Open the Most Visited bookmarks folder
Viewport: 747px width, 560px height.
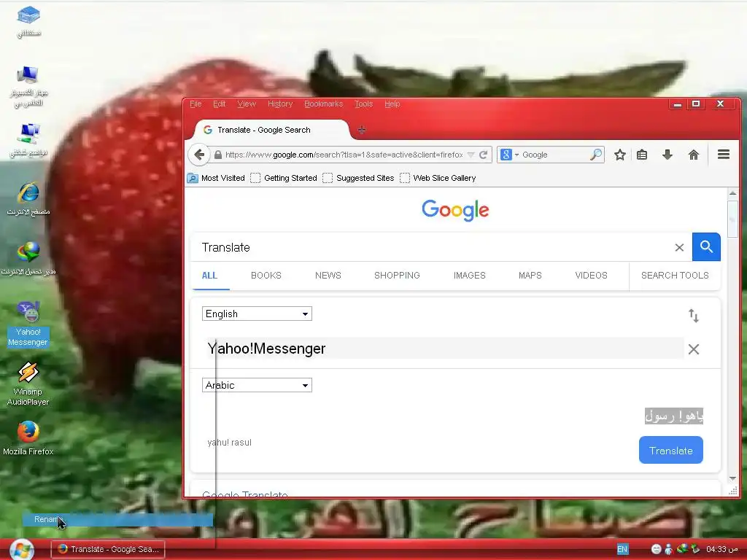click(x=216, y=178)
